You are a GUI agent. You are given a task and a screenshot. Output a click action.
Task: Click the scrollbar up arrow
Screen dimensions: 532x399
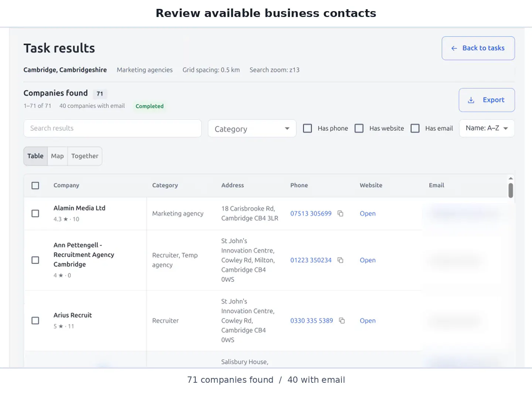click(511, 178)
